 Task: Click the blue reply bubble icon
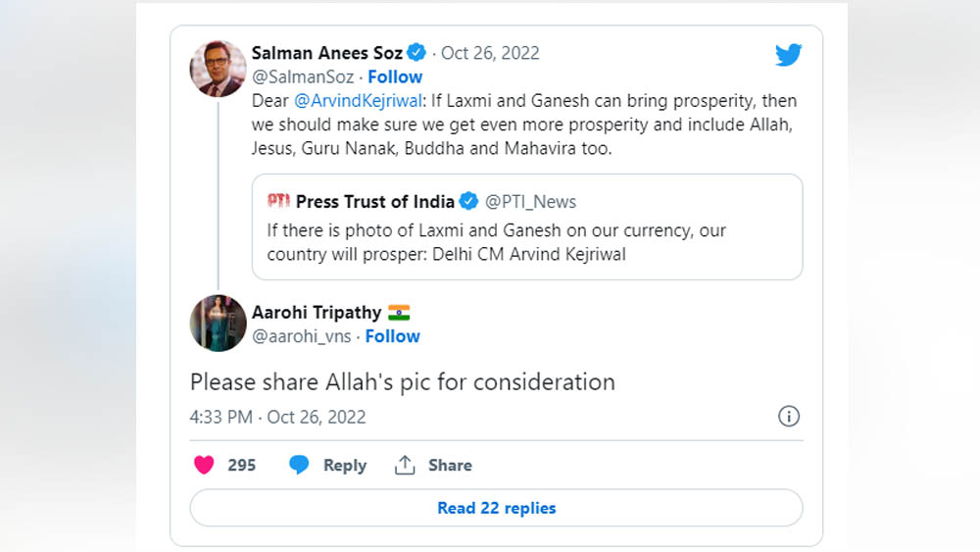click(x=299, y=466)
